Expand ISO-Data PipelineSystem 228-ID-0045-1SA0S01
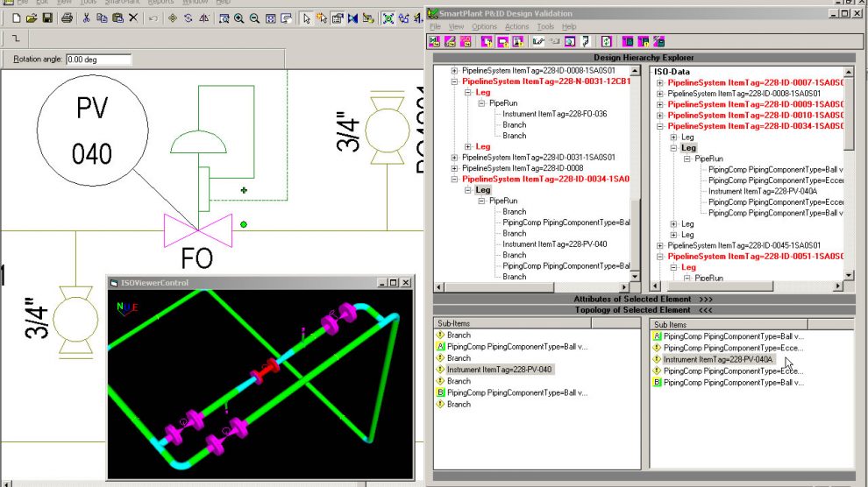Viewport: 868px width, 487px height. [660, 245]
